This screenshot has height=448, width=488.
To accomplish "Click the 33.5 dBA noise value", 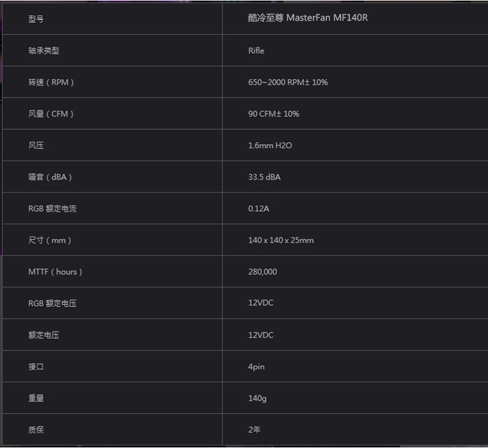I will [264, 177].
